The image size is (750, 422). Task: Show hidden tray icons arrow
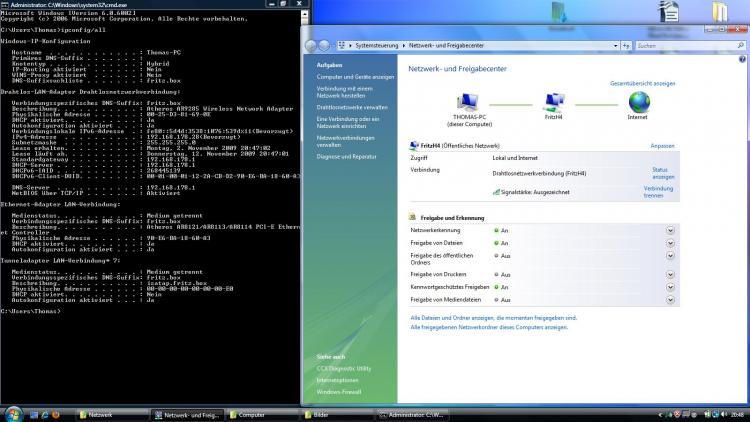pos(661,415)
